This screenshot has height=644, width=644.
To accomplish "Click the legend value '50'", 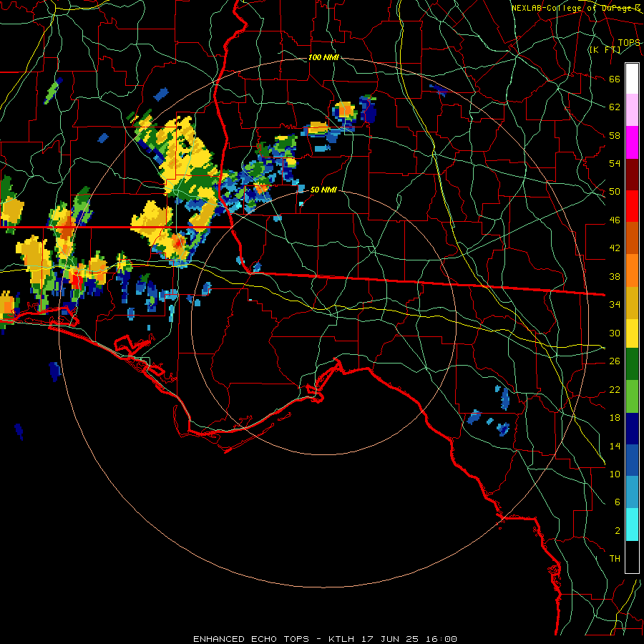I will pyautogui.click(x=615, y=192).
